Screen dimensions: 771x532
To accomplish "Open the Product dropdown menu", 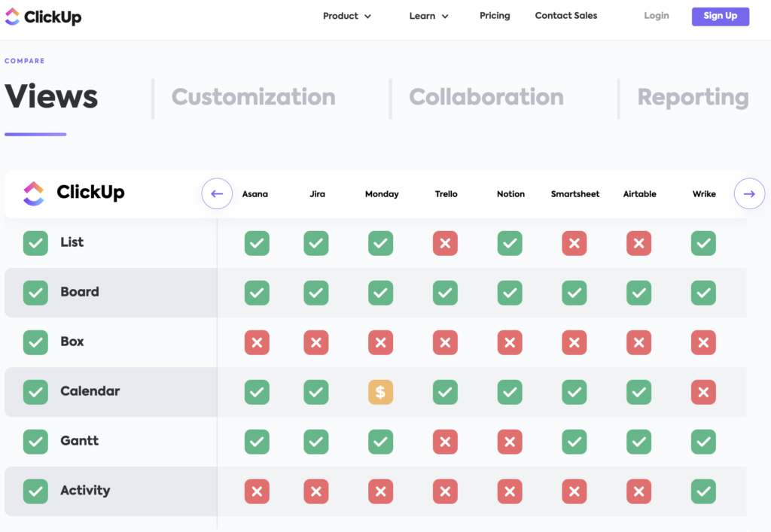I will (346, 15).
